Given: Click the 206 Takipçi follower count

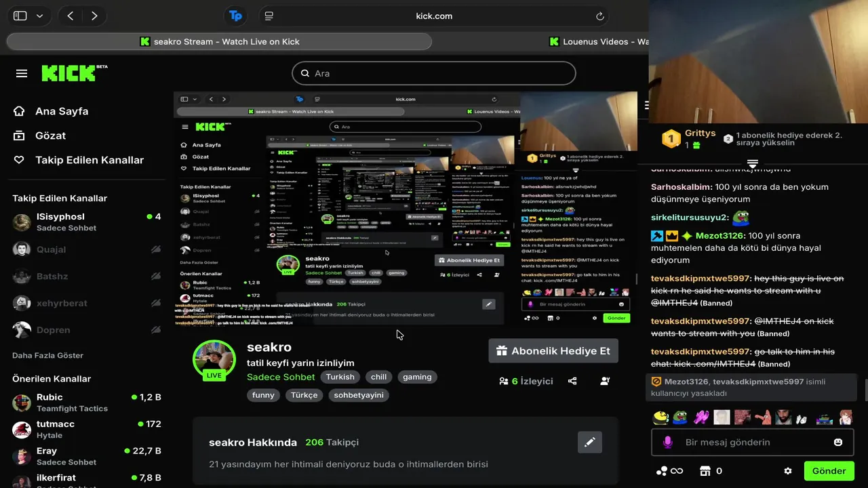Looking at the screenshot, I should 332,442.
